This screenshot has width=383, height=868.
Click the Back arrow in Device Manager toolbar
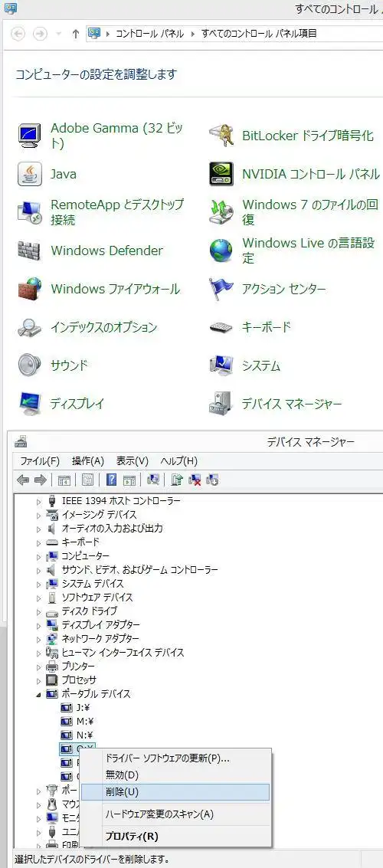point(23,480)
